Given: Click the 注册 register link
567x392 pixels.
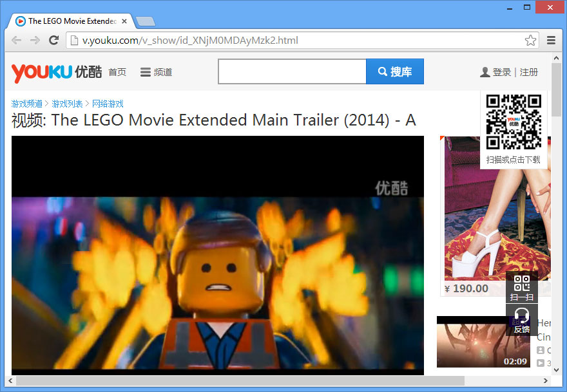Looking at the screenshot, I should pyautogui.click(x=529, y=72).
